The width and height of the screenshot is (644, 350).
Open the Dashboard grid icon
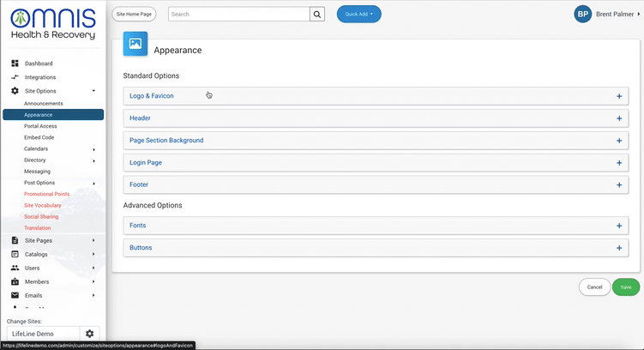(15, 63)
